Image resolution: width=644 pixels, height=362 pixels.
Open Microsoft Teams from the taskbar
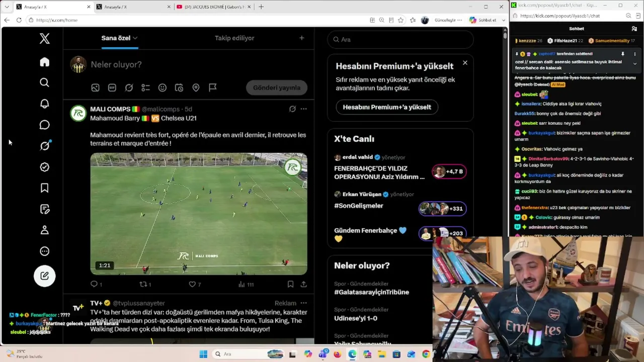pyautogui.click(x=323, y=354)
